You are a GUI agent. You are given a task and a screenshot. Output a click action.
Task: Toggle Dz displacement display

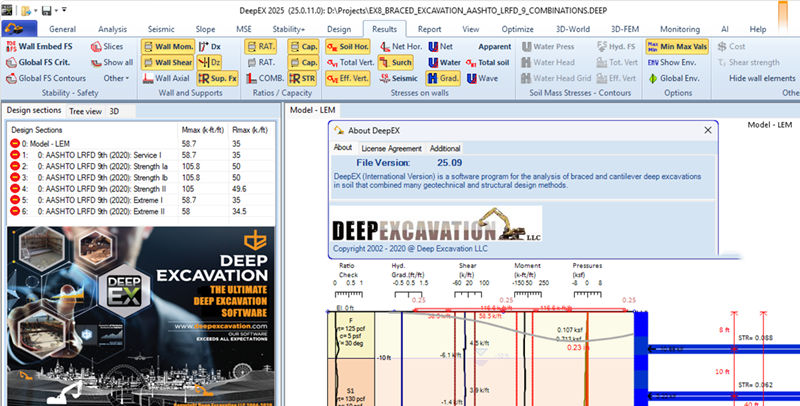[210, 62]
